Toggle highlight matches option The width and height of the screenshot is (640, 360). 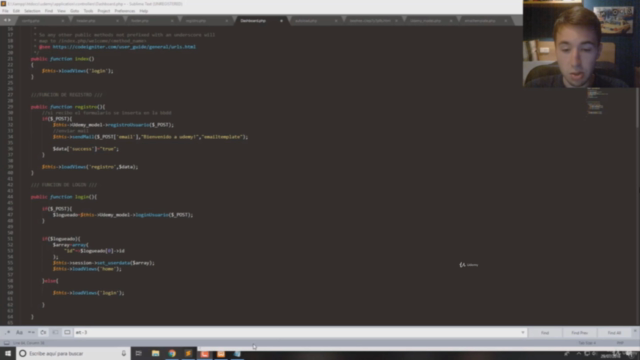click(x=67, y=333)
